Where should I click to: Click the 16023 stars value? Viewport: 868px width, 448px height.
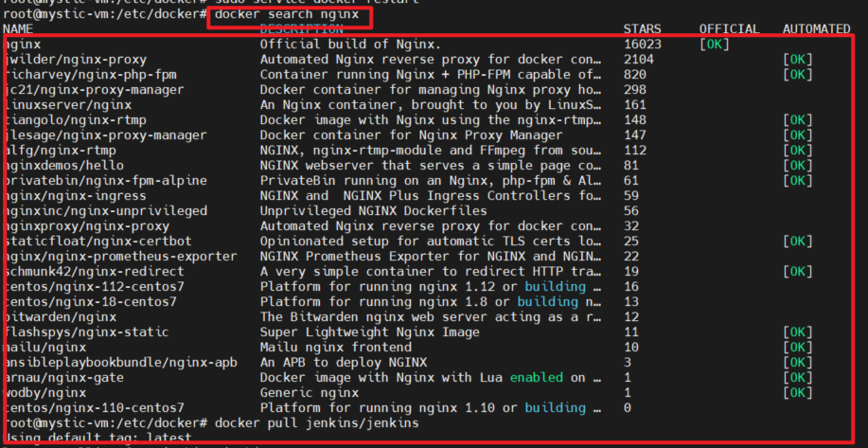pos(642,45)
